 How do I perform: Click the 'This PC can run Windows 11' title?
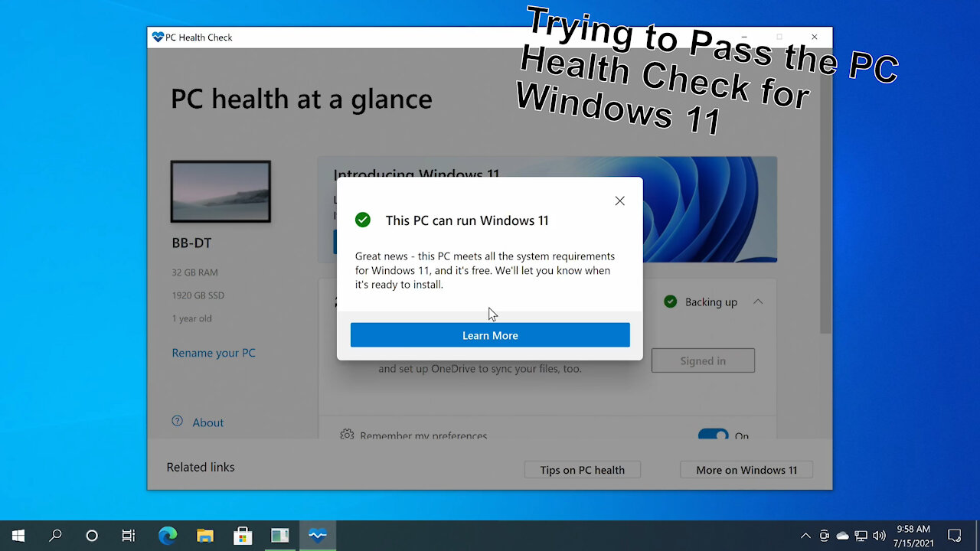click(x=467, y=220)
